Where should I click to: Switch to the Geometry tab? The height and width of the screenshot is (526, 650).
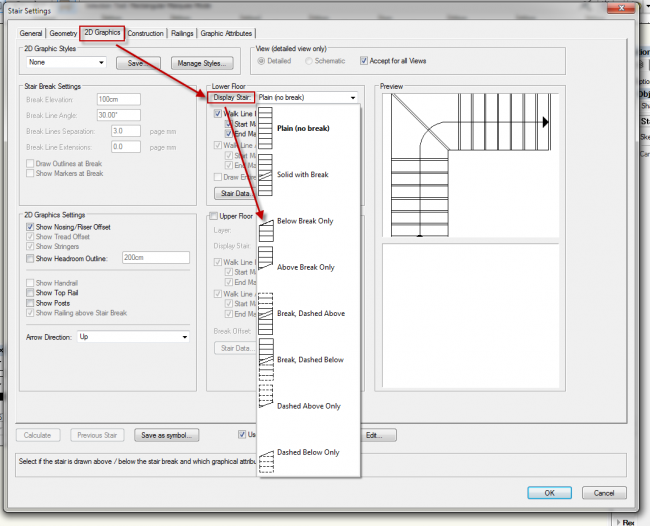[63, 33]
